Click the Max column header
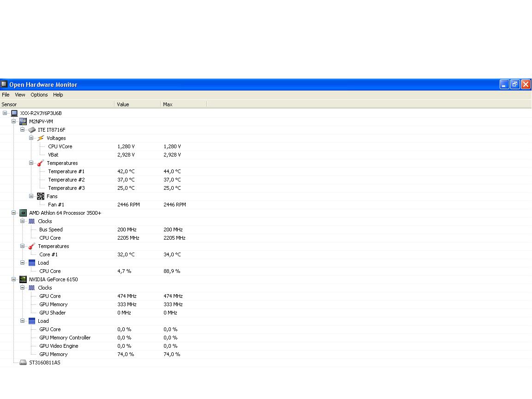This screenshot has height=399, width=532. pyautogui.click(x=183, y=104)
